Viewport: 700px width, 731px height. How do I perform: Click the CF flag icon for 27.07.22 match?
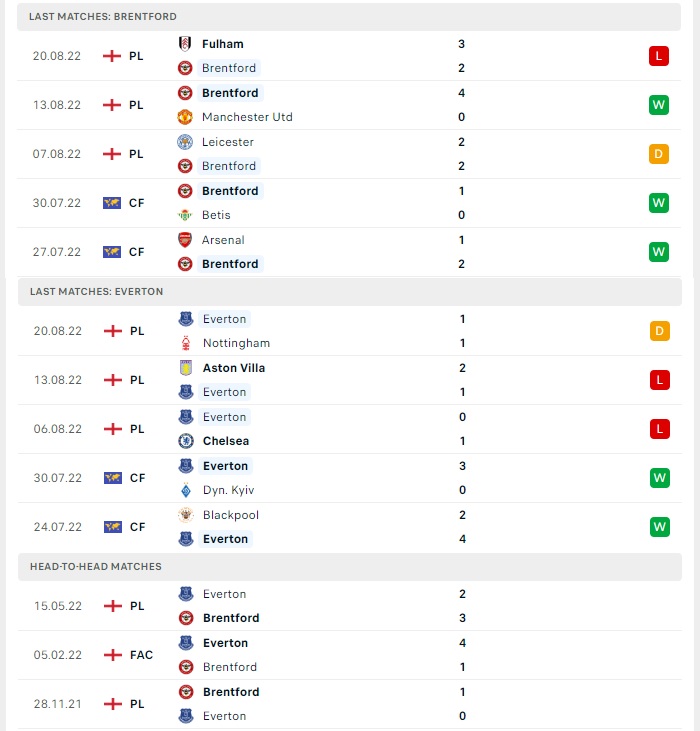(x=112, y=252)
